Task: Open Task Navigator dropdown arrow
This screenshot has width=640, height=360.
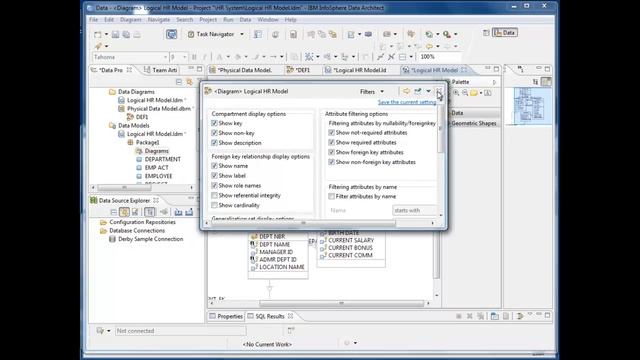Action: click(x=242, y=34)
